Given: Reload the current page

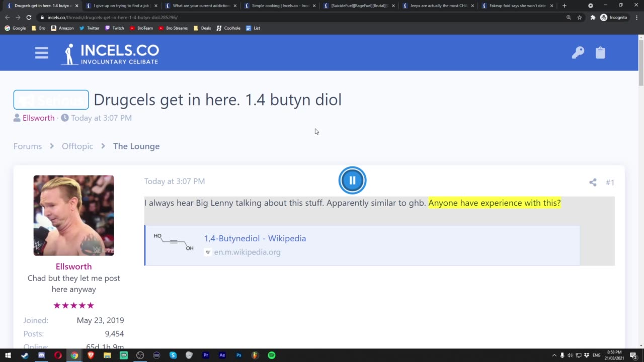Looking at the screenshot, I should (x=29, y=17).
